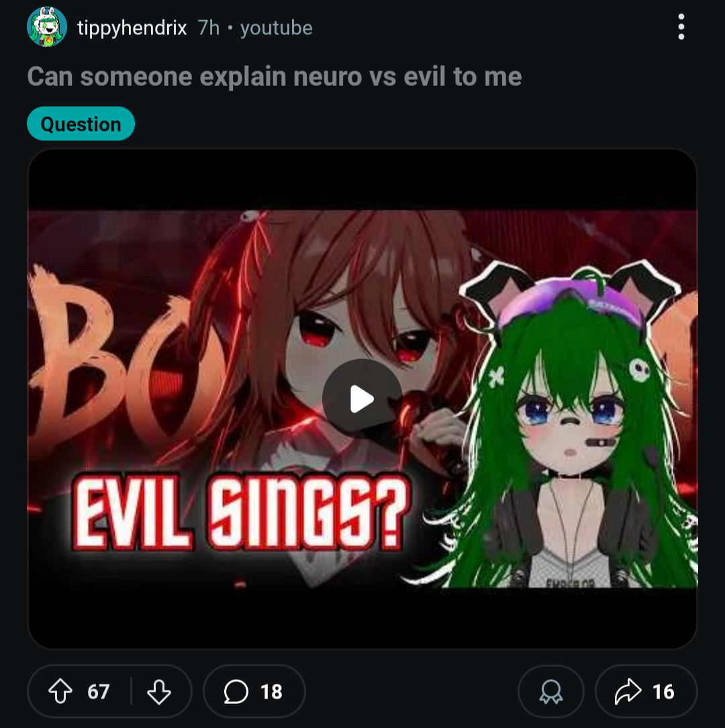Viewport: 725px width, 728px height.
Task: Open the youtube source link
Action: 276,28
